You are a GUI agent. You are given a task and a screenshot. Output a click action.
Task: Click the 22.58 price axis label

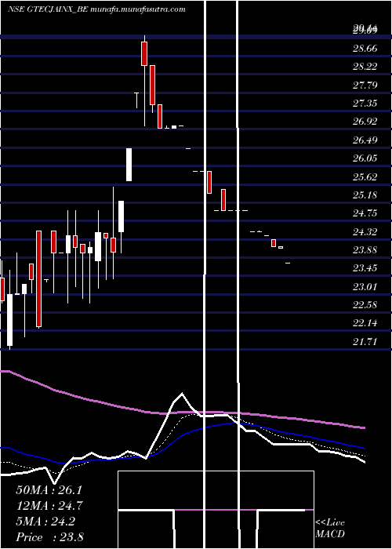365,305
